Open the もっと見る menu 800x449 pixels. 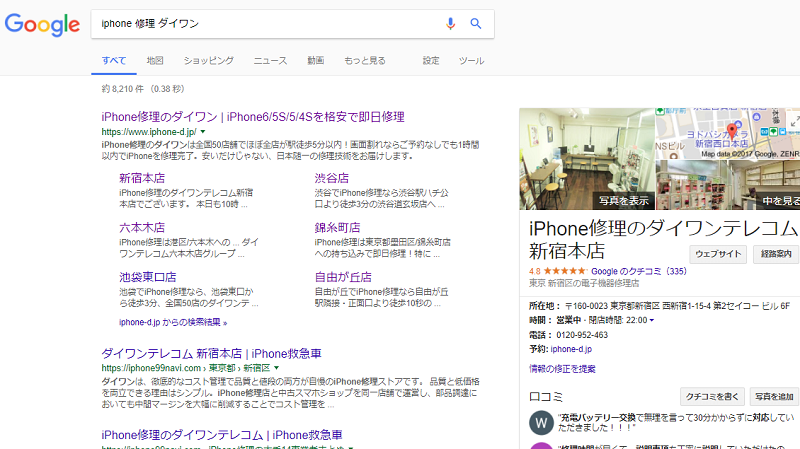(x=365, y=61)
